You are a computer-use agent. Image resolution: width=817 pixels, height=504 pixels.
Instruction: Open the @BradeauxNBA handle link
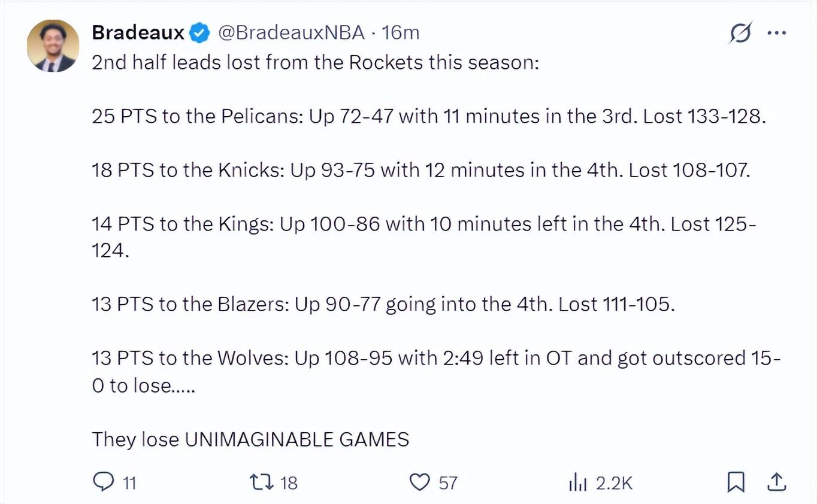coord(291,33)
